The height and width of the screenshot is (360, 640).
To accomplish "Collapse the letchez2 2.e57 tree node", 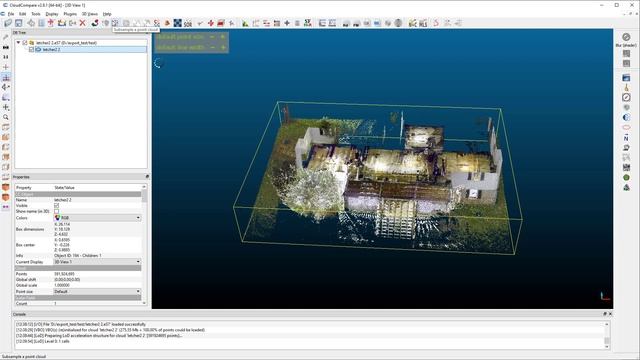I will click(x=18, y=42).
